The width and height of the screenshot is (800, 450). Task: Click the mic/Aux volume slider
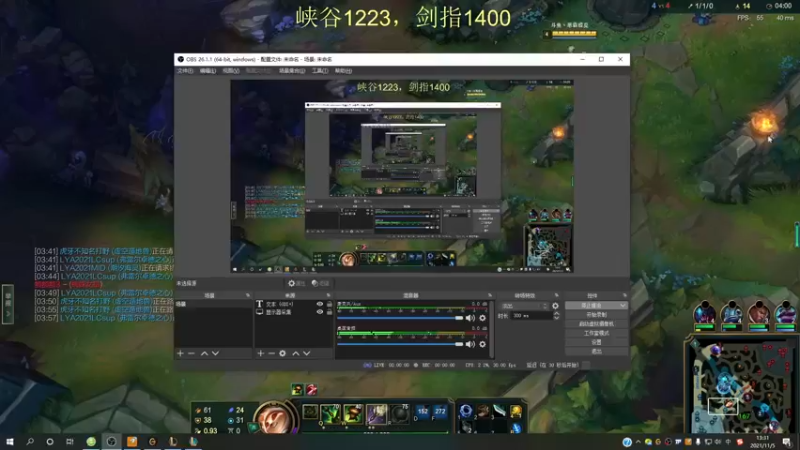[x=400, y=318]
